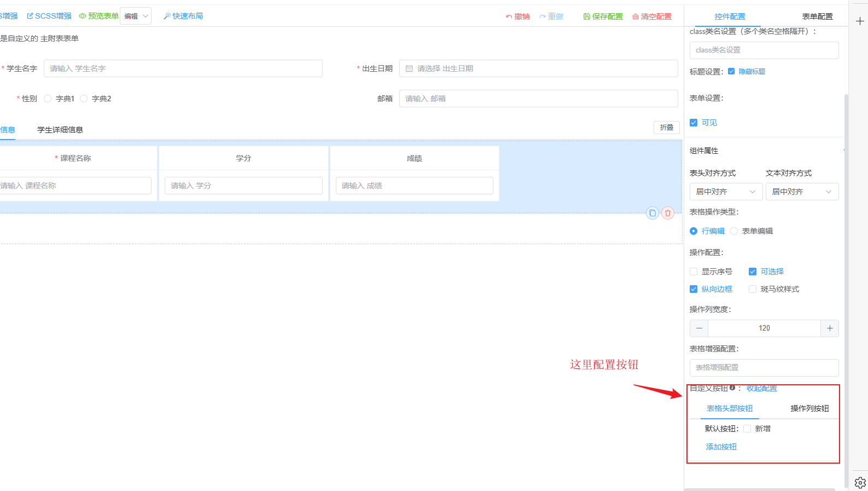Click the red delete trash icon
Viewport: 868px width, 491px height.
(667, 213)
